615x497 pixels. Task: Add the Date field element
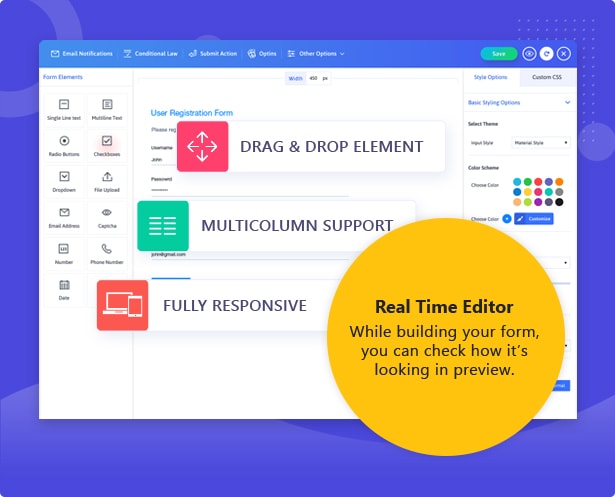click(x=64, y=289)
